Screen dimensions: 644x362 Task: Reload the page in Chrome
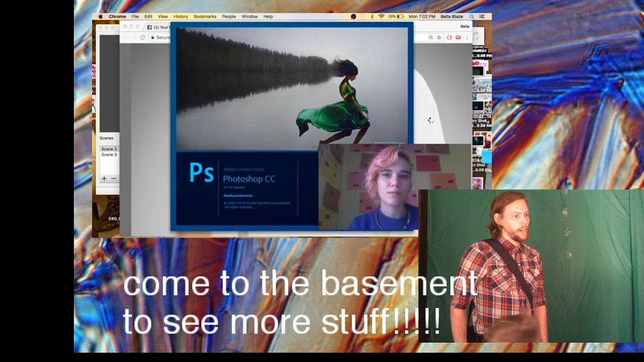click(x=143, y=37)
